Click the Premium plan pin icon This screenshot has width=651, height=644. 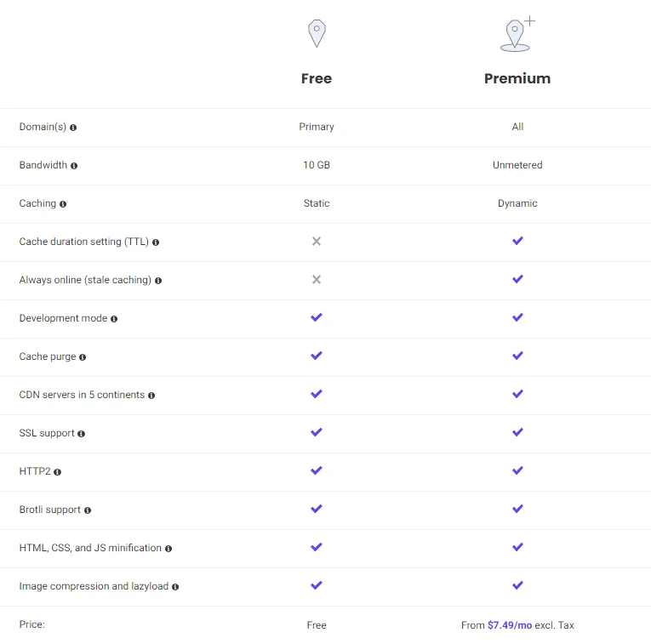(x=517, y=35)
